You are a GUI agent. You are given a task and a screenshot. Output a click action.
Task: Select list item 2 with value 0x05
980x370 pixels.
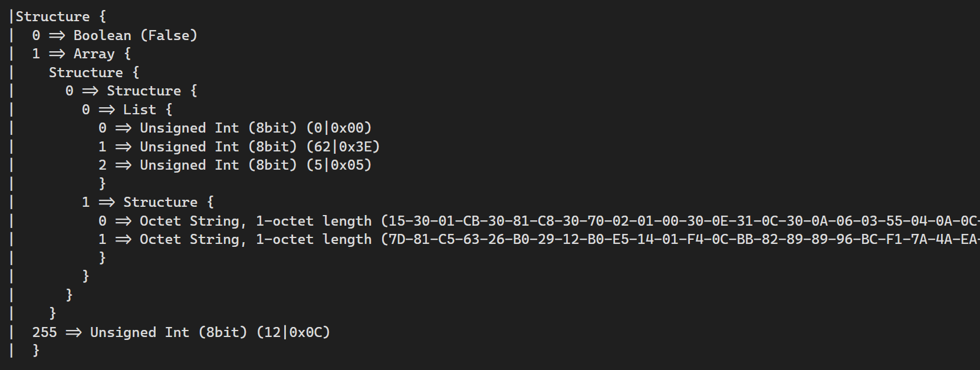coord(235,165)
